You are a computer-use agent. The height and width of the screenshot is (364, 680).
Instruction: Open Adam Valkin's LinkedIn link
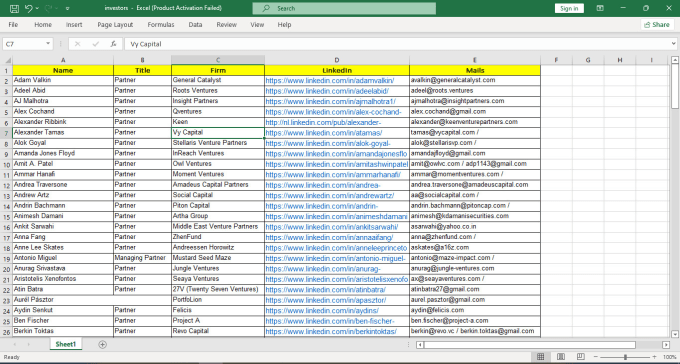click(330, 81)
